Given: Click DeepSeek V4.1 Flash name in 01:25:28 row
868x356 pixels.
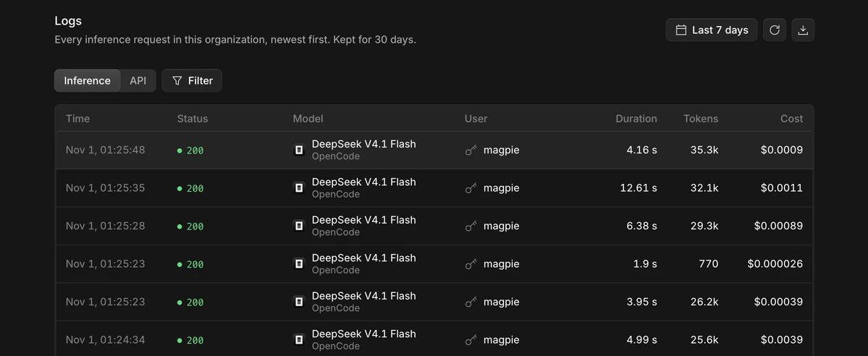Looking at the screenshot, I should (x=363, y=220).
